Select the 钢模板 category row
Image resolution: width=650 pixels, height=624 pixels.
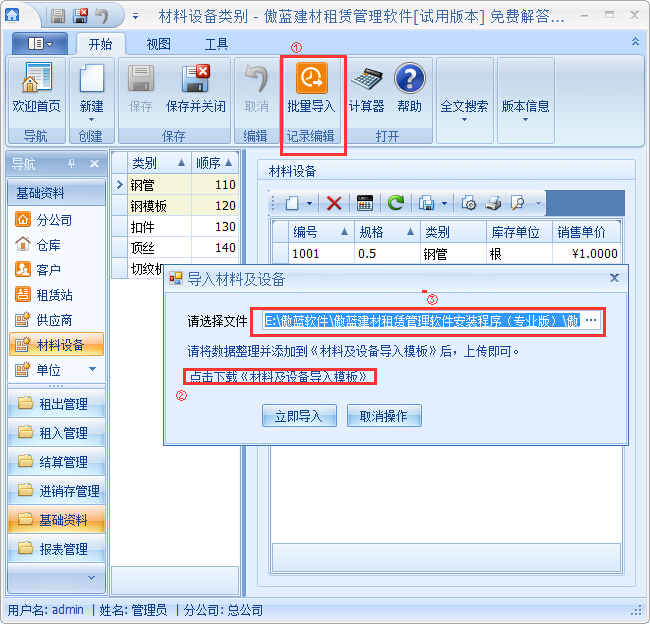pos(176,206)
